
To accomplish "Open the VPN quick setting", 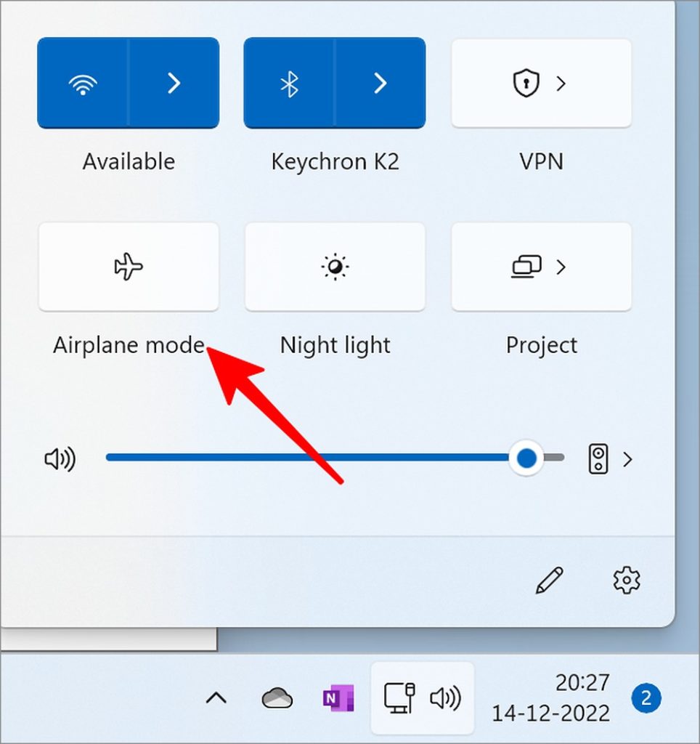I will 541,84.
